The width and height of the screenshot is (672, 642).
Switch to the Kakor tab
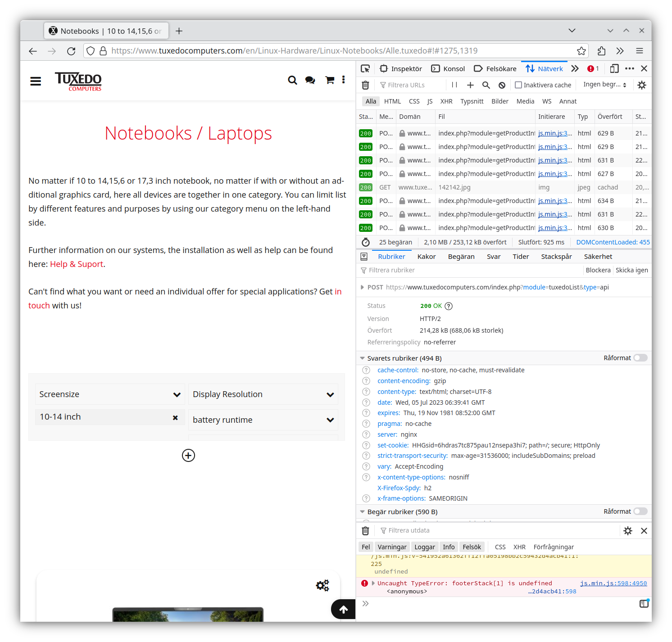tap(426, 256)
